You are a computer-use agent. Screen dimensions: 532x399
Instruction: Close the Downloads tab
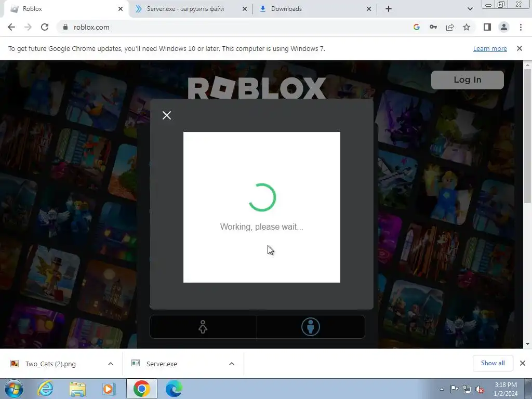[369, 9]
